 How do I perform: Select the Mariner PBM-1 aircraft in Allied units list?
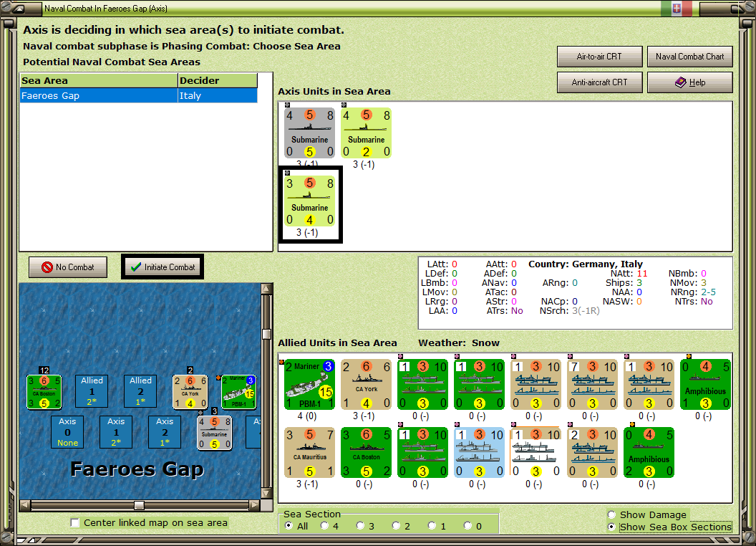tap(309, 385)
